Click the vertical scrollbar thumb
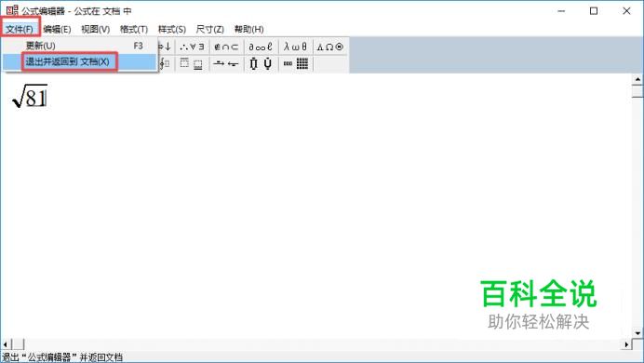This screenshot has width=644, height=363. [637, 91]
